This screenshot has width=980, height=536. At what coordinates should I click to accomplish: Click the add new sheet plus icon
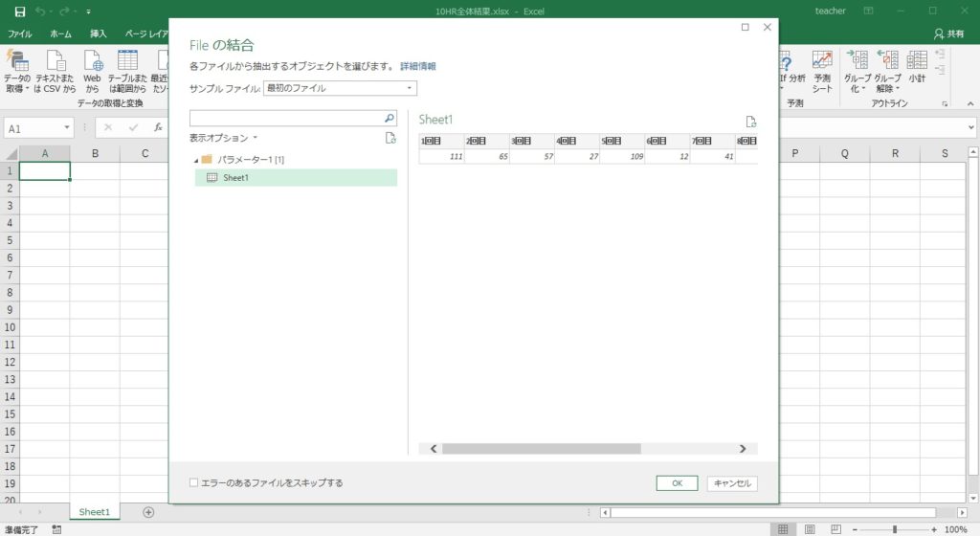click(x=148, y=512)
